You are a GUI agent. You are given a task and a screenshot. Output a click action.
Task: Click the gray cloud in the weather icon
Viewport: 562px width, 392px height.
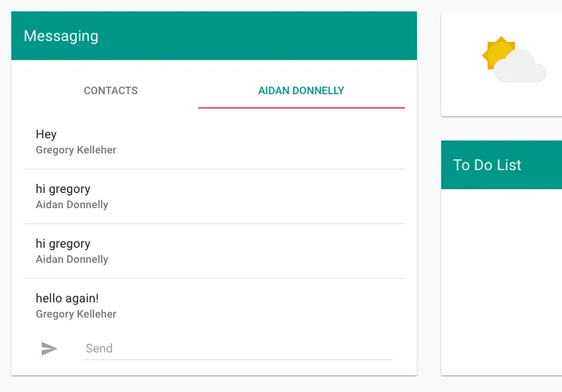(523, 68)
